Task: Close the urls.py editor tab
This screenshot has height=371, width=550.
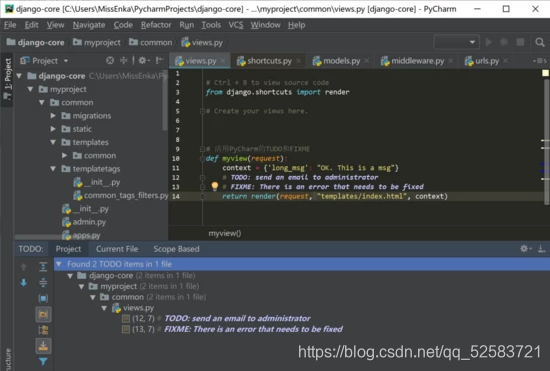Action: tap(505, 61)
